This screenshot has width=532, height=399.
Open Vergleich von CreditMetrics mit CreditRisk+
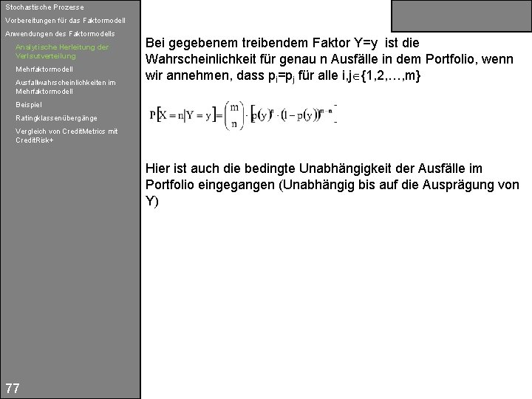tap(66, 136)
